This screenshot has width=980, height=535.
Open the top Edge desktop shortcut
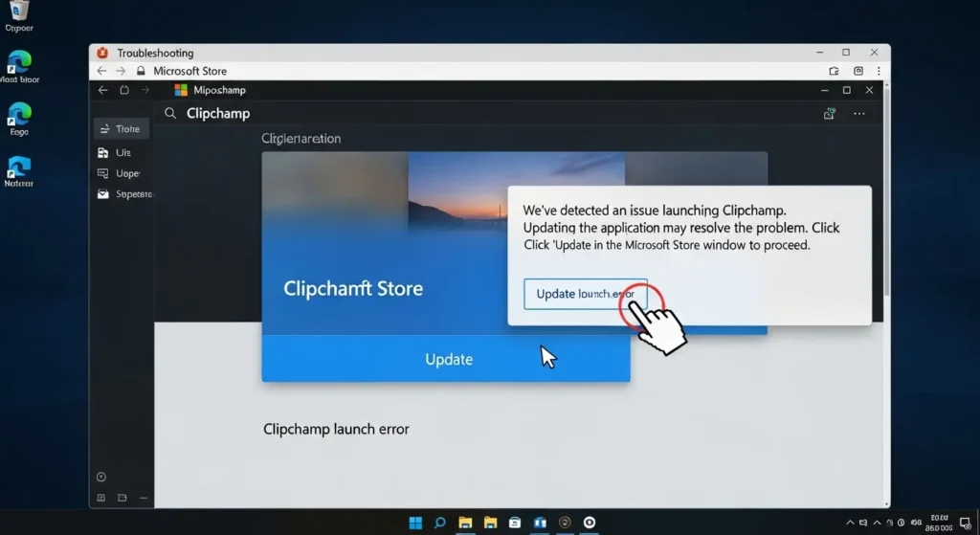(x=19, y=67)
